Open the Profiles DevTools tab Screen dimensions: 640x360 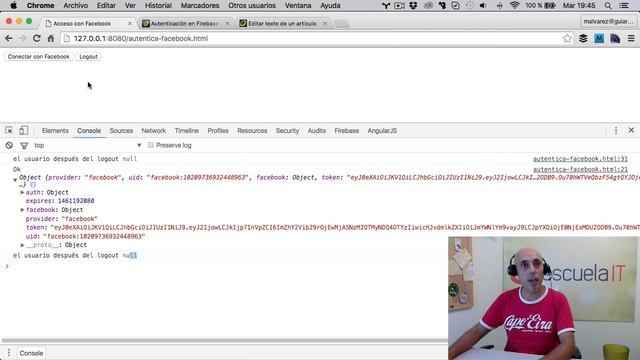218,131
